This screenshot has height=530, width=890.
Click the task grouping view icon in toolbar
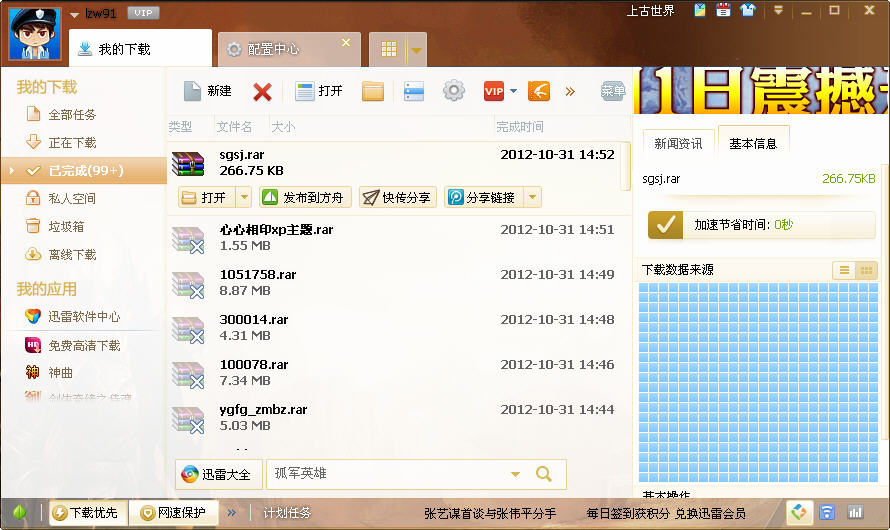tap(414, 91)
